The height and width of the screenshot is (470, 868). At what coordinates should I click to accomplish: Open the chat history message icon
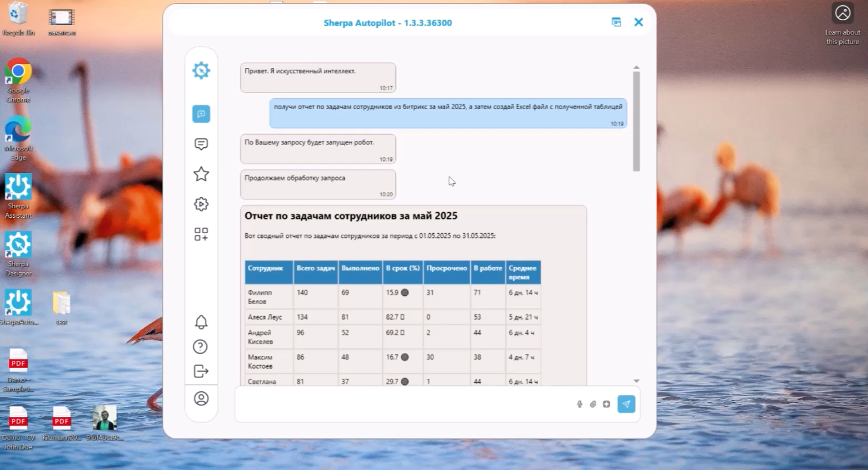(201, 144)
